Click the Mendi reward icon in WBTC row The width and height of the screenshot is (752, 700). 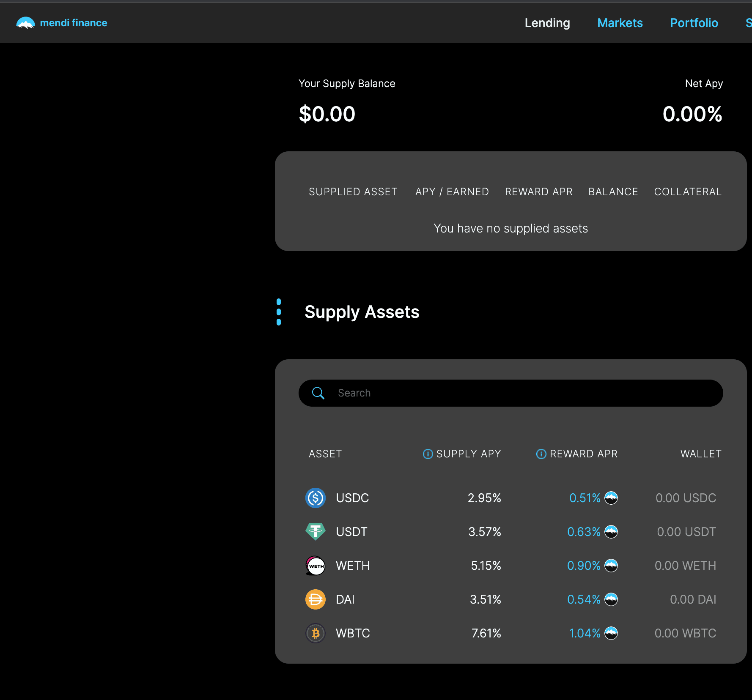pos(611,633)
